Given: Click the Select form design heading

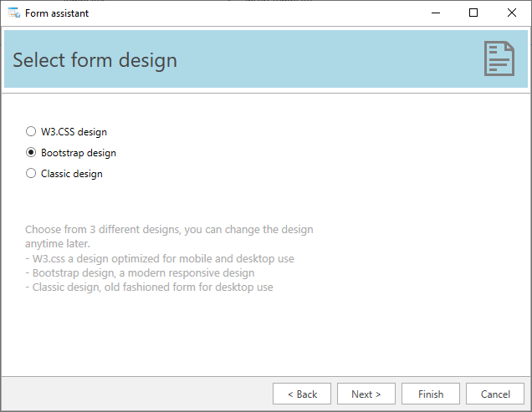Looking at the screenshot, I should pyautogui.click(x=95, y=60).
